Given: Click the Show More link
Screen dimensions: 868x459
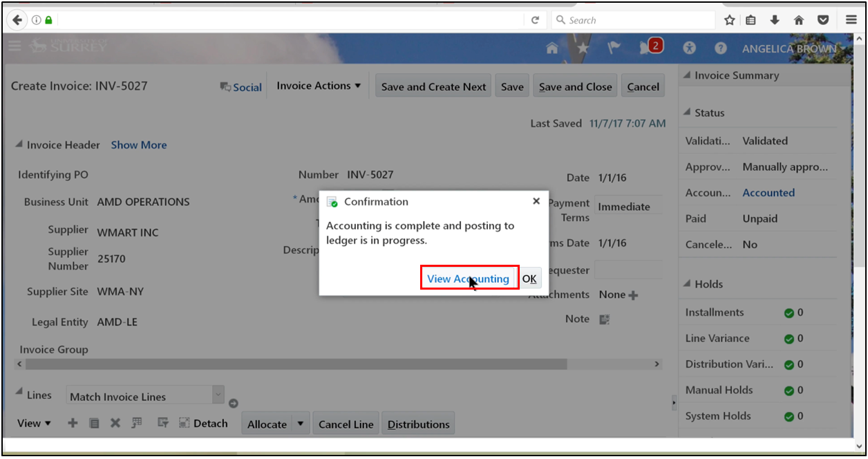Looking at the screenshot, I should (x=138, y=145).
